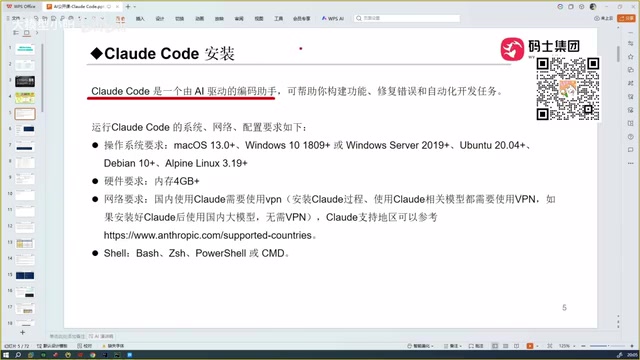
Task: Switch to the 切换 ribbon tab
Action: pos(179,19)
